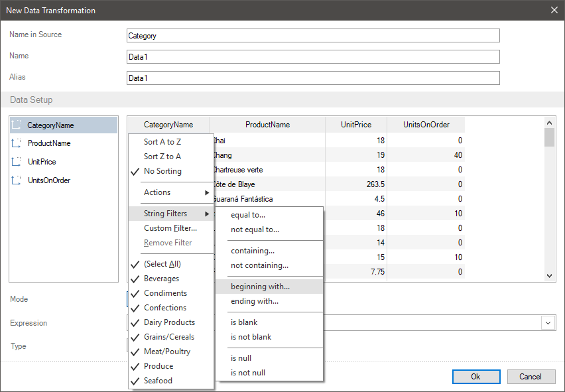Open Custom Filter dialog entry
Image resolution: width=565 pixels, height=392 pixels.
click(x=170, y=228)
